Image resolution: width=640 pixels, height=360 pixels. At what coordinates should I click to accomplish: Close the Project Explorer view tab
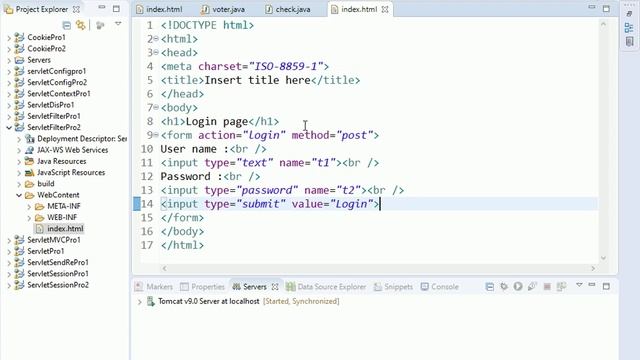pyautogui.click(x=76, y=9)
